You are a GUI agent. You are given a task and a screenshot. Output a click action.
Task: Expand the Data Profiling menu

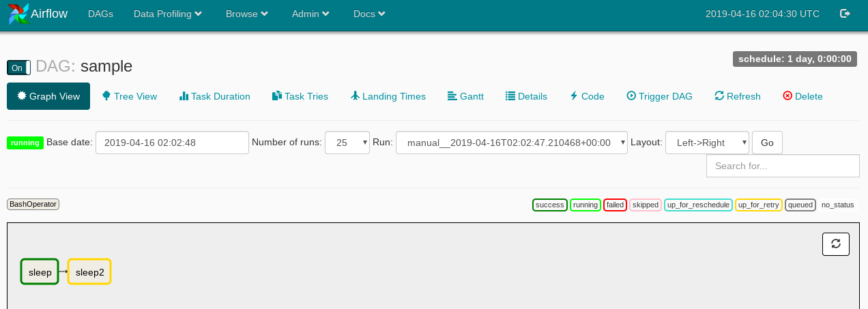168,14
